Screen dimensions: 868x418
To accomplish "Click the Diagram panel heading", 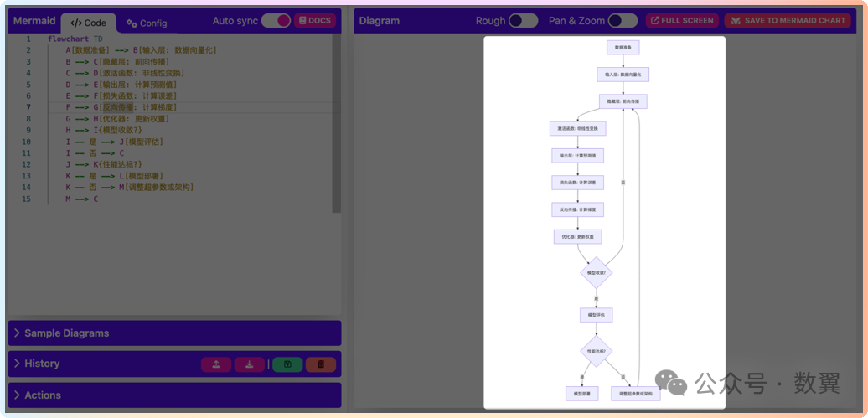I will 380,21.
